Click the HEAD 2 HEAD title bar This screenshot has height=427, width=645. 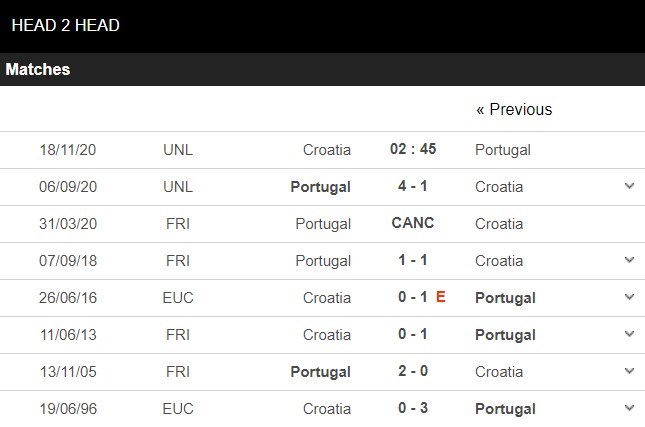66,25
